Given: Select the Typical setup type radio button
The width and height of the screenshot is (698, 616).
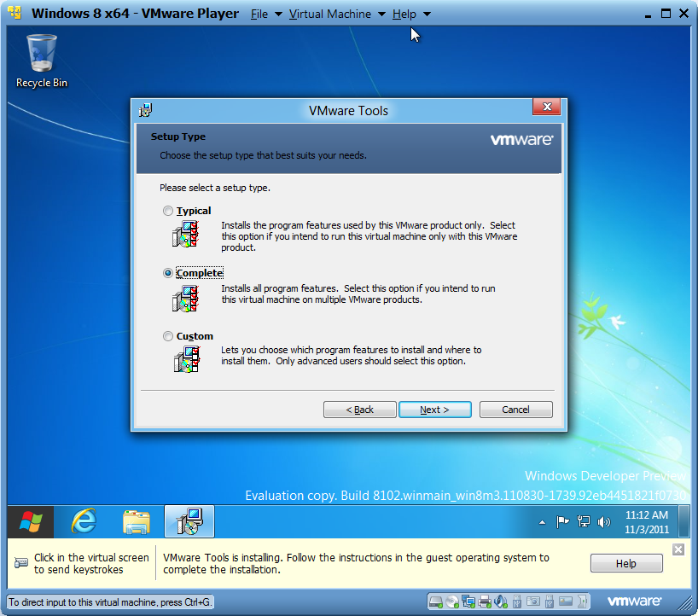Looking at the screenshot, I should point(168,211).
